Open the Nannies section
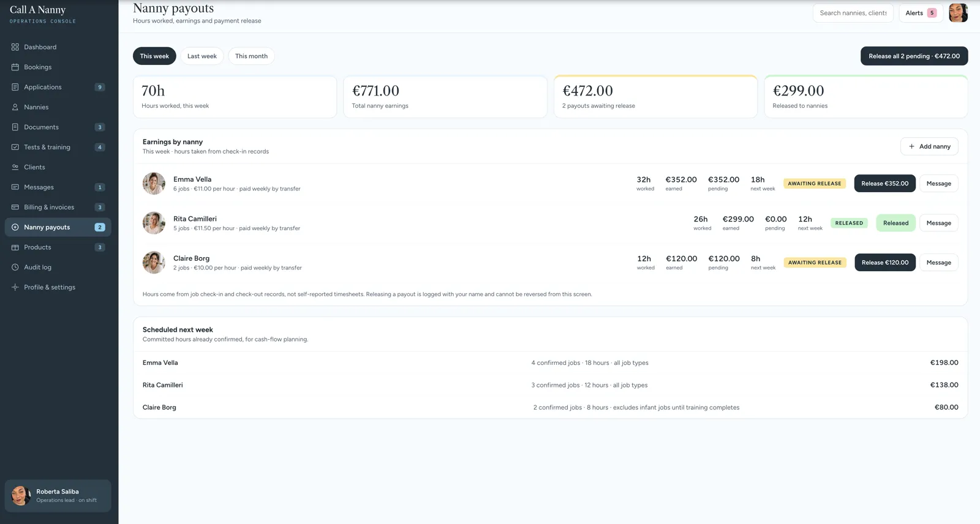980x524 pixels. click(x=58, y=107)
